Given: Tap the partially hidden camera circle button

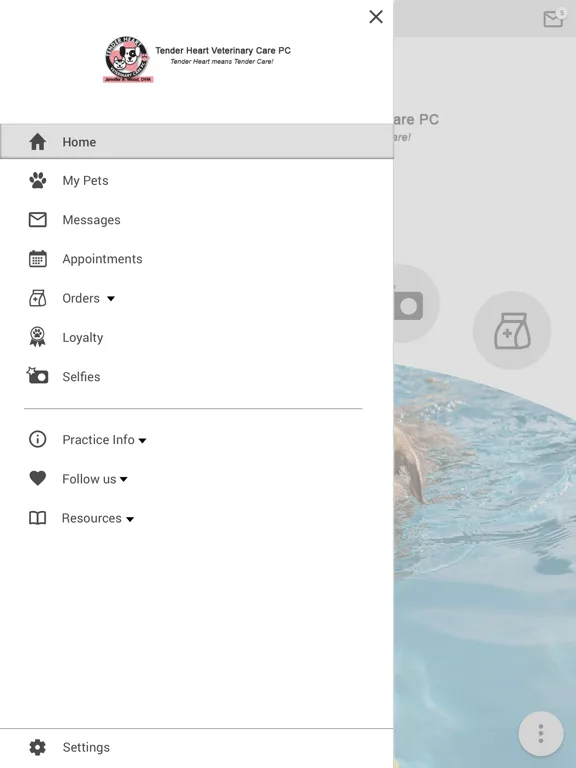Looking at the screenshot, I should click(x=416, y=304).
